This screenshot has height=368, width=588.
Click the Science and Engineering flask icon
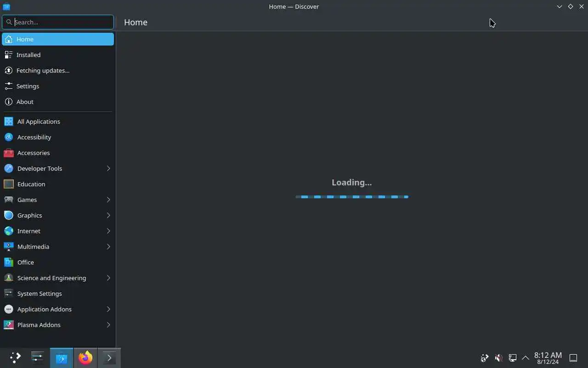click(9, 278)
